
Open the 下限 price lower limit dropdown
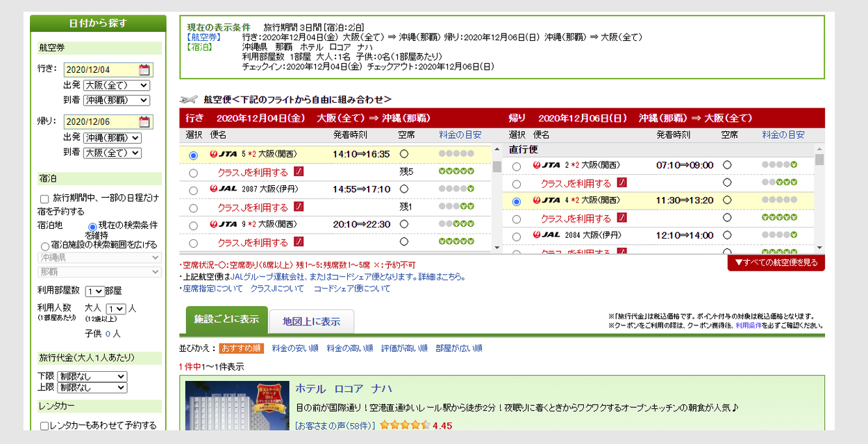coord(92,376)
